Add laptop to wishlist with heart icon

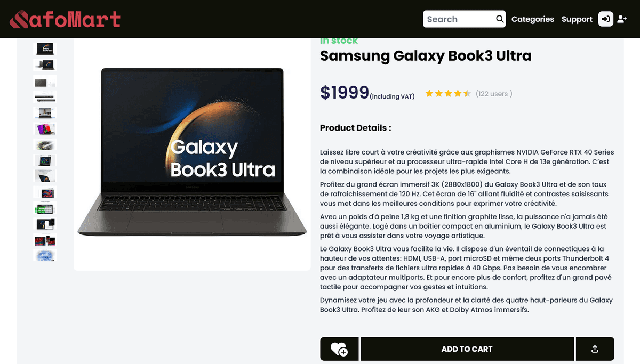pyautogui.click(x=339, y=349)
